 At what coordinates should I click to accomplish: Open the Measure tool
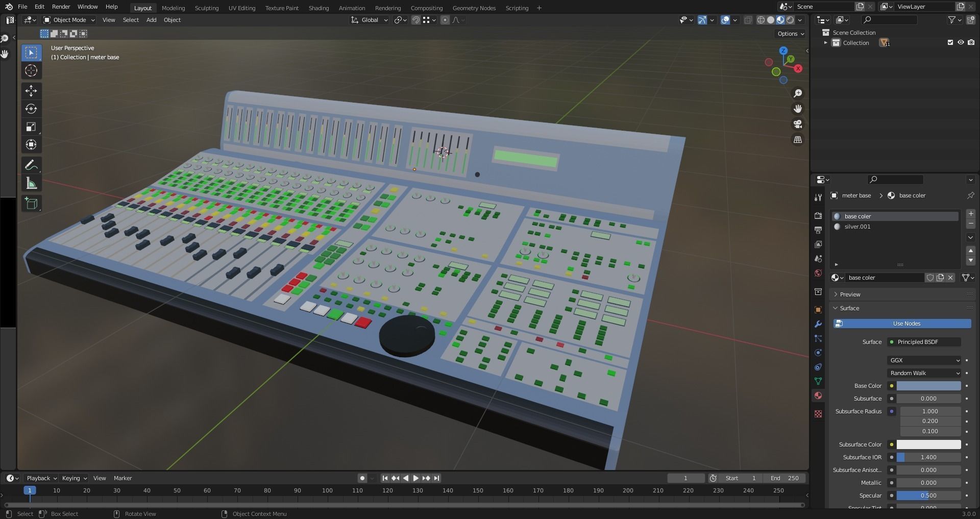pyautogui.click(x=31, y=183)
